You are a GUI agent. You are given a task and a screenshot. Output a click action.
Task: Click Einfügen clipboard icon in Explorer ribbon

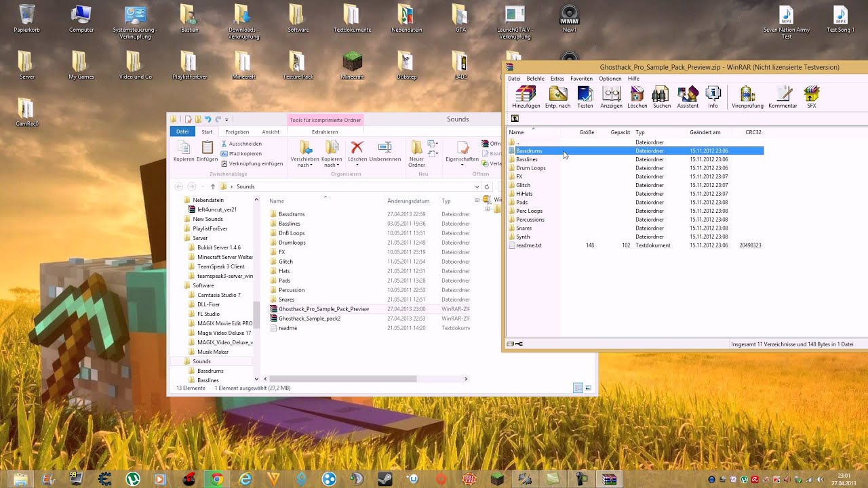207,152
